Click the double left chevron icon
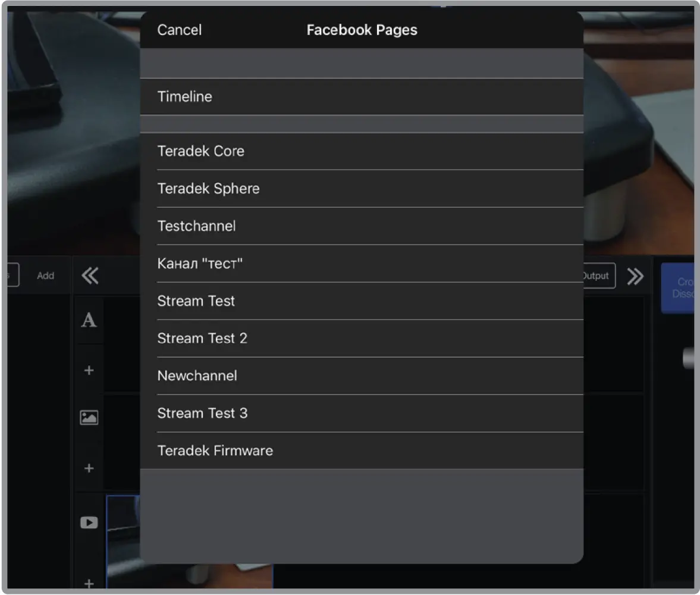This screenshot has width=700, height=595. 90,275
